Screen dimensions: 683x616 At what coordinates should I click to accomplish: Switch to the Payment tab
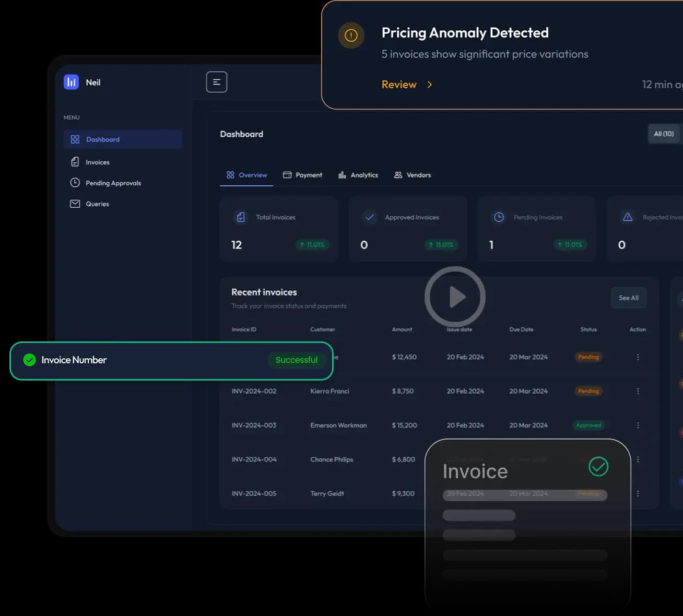tap(303, 175)
